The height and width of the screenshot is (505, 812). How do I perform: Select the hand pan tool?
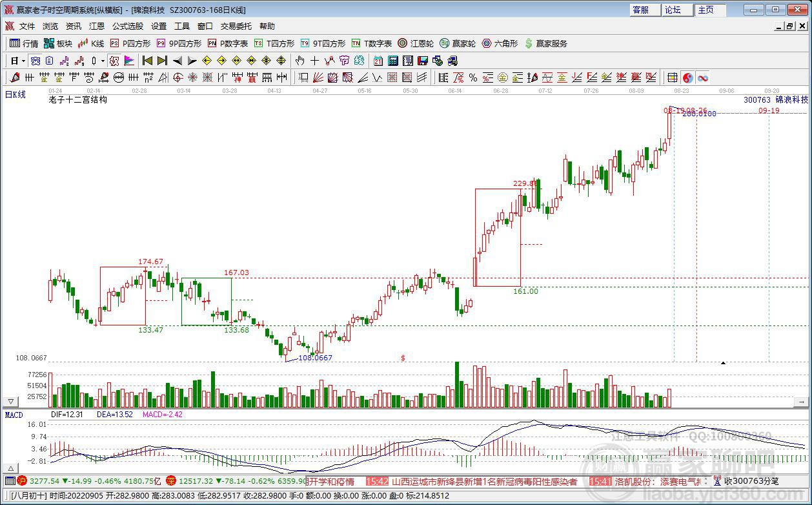[299, 61]
